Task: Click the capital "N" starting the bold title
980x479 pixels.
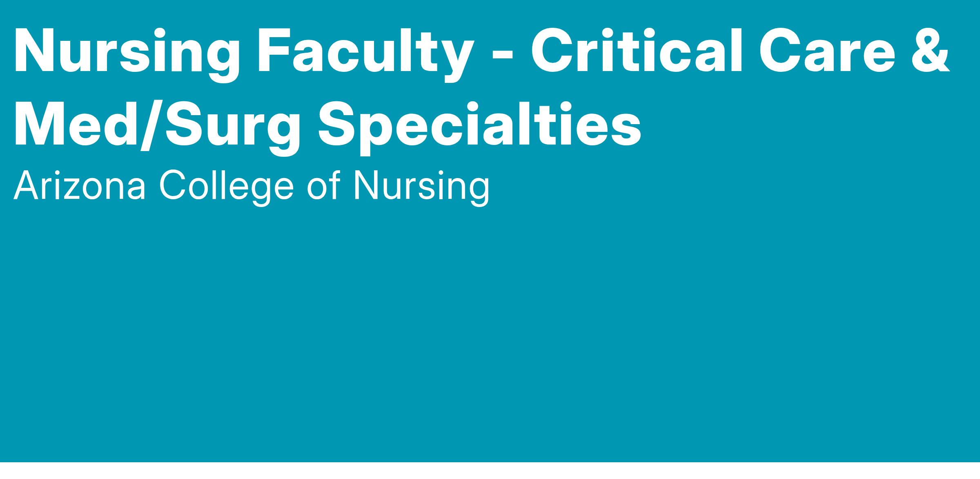Action: tap(34, 51)
